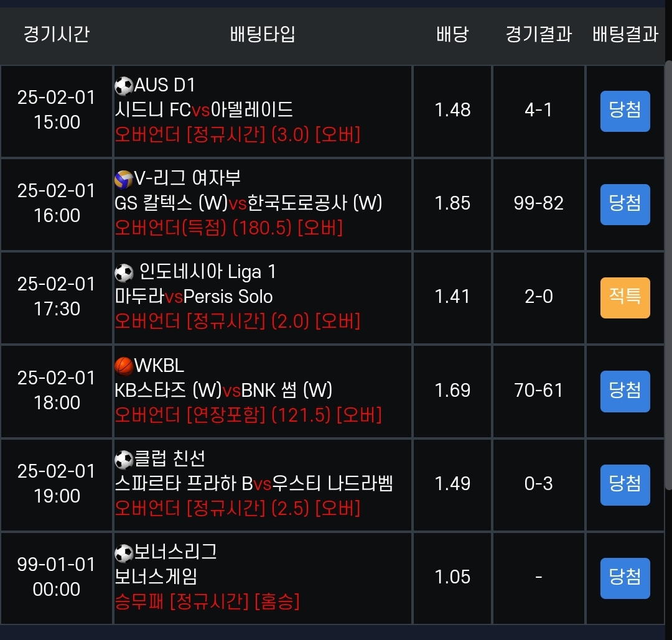Click the soccer ball icon beside 클럽 친선

click(x=124, y=460)
